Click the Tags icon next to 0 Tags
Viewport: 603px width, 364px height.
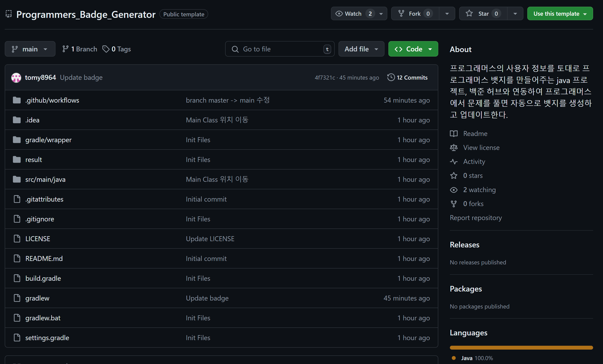point(106,49)
